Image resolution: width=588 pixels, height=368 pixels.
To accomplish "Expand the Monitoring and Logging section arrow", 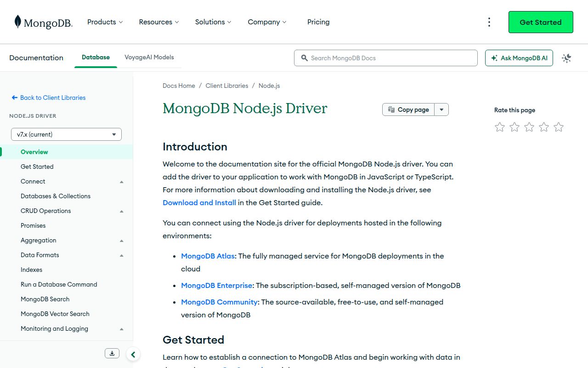I will pyautogui.click(x=122, y=329).
